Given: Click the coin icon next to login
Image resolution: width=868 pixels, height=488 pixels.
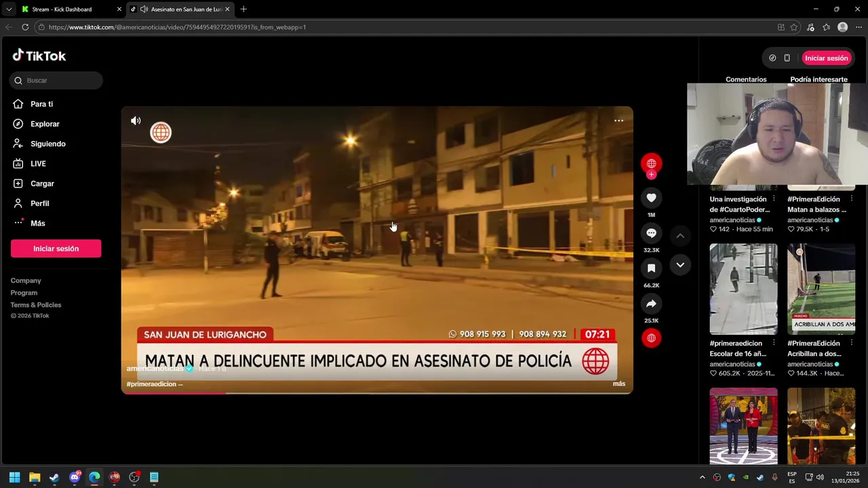Looking at the screenshot, I should 772,58.
